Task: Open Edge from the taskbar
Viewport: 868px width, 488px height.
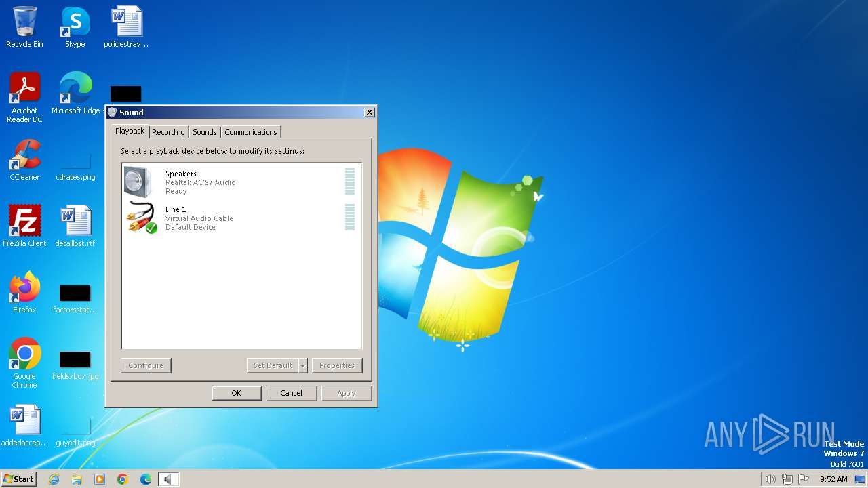Action: coord(146,479)
